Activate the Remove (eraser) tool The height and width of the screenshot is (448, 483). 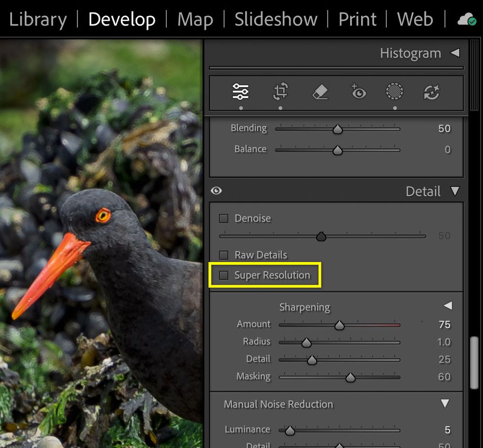coord(319,92)
